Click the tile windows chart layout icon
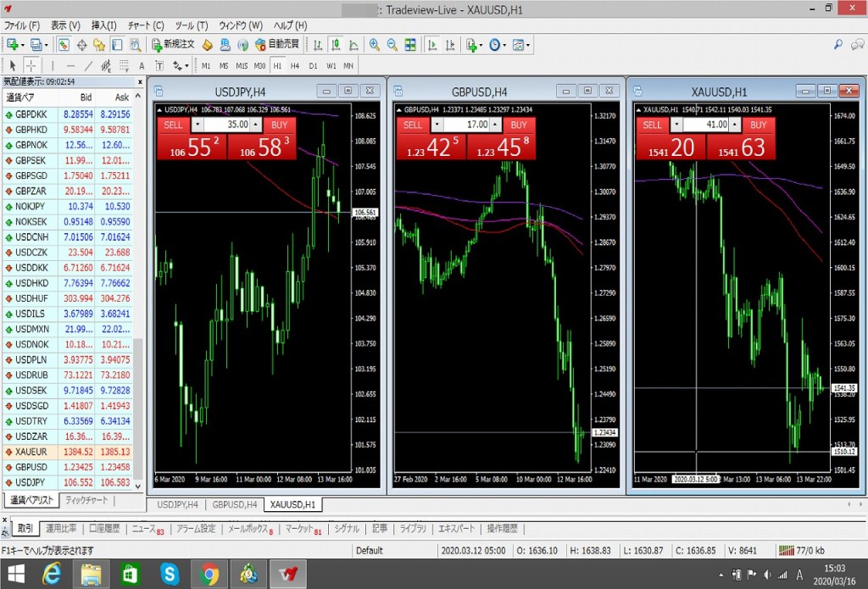Image resolution: width=868 pixels, height=589 pixels. [x=411, y=45]
